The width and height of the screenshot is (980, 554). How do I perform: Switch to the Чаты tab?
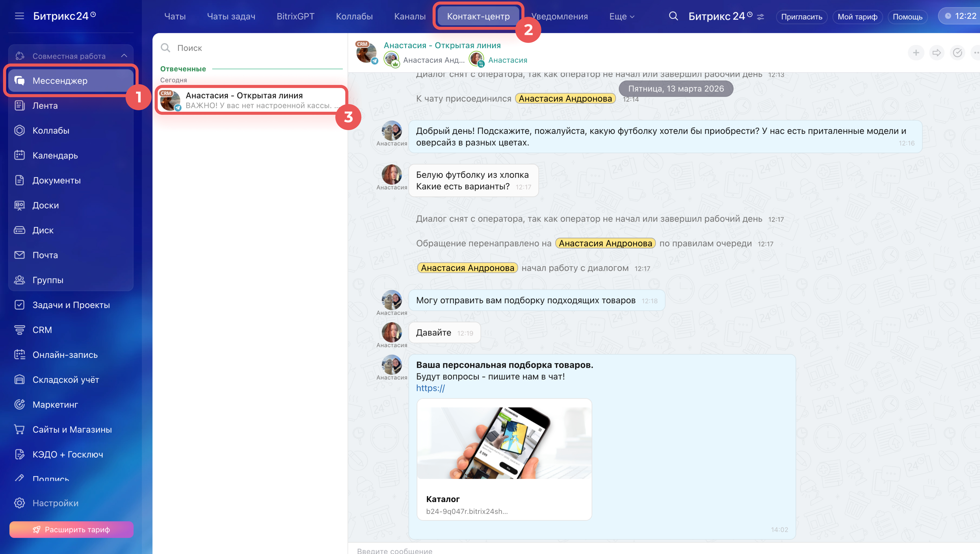pyautogui.click(x=175, y=16)
